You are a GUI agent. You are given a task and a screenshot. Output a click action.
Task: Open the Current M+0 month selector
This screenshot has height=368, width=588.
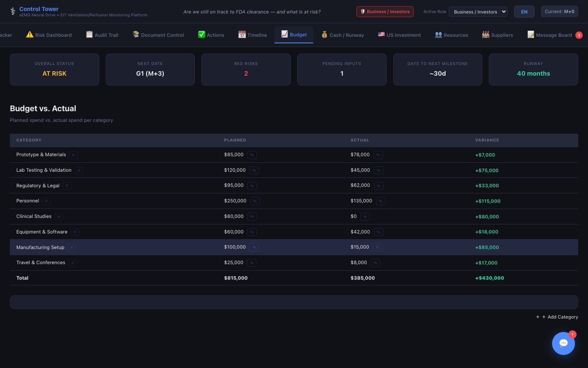pyautogui.click(x=559, y=11)
